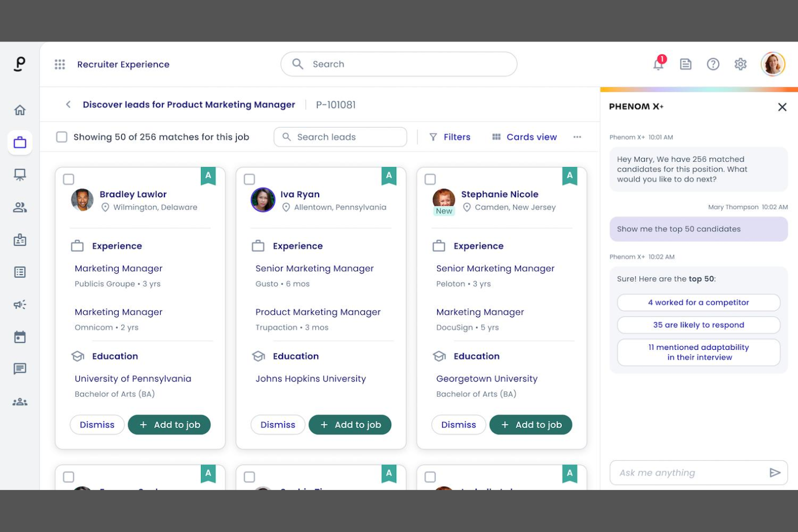Open the Jobs briefcase sidebar icon
This screenshot has height=532, width=798.
tap(20, 142)
